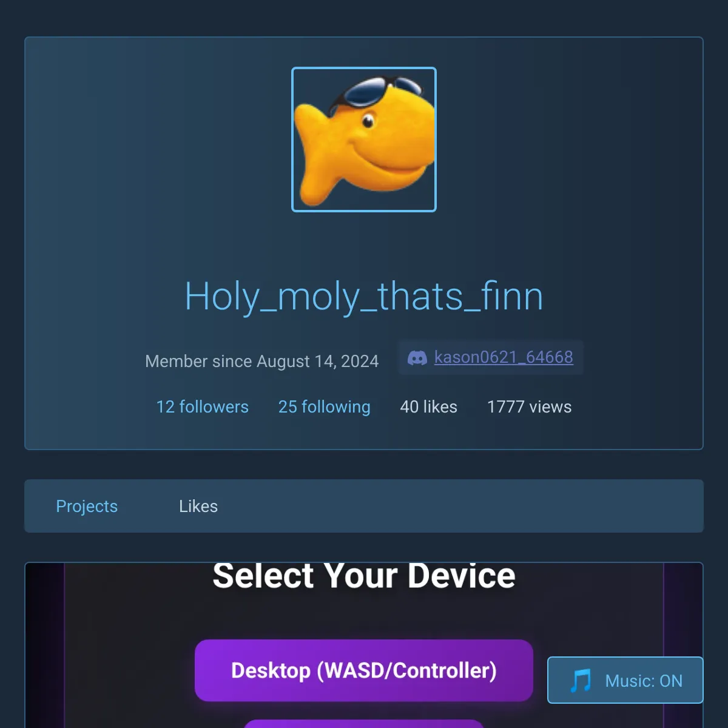
Task: Open the goldfish profile avatar
Action: point(364,140)
